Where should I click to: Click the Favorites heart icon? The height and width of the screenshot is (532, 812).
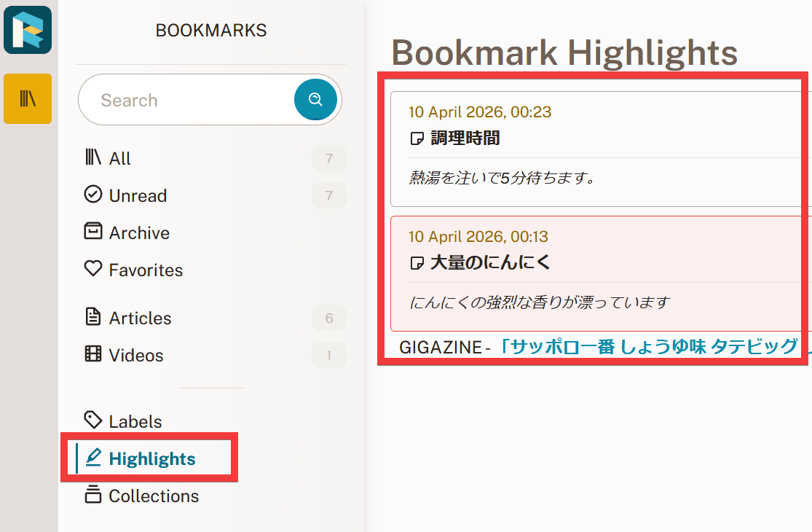(92, 268)
